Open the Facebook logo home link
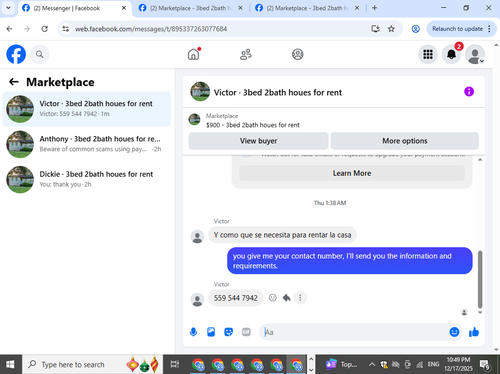The image size is (500, 374). (16, 54)
